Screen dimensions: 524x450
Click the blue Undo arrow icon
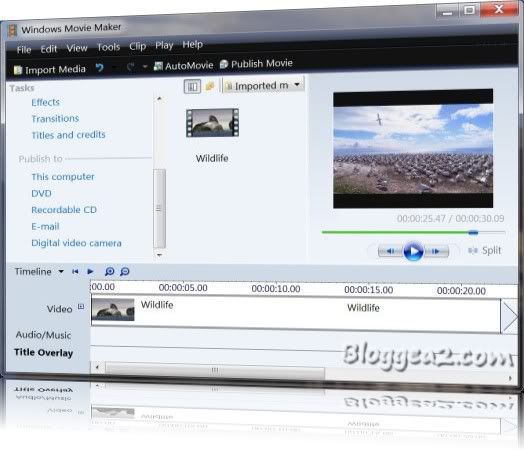[x=99, y=68]
